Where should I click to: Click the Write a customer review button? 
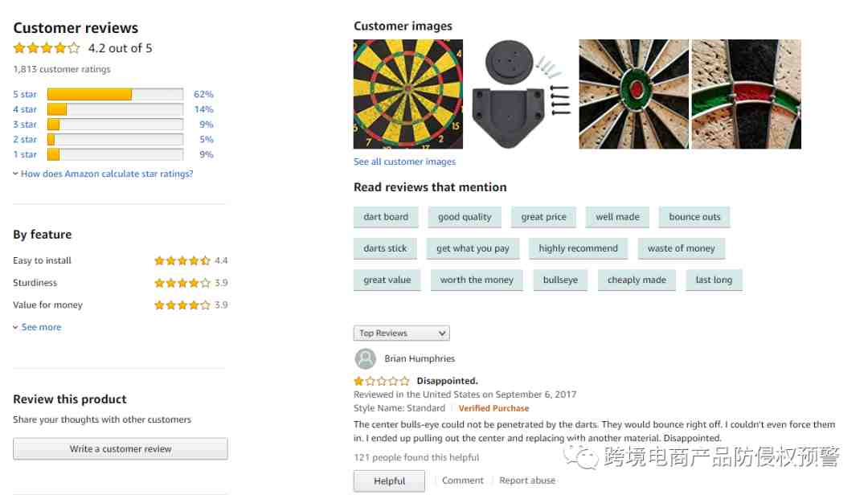point(120,449)
